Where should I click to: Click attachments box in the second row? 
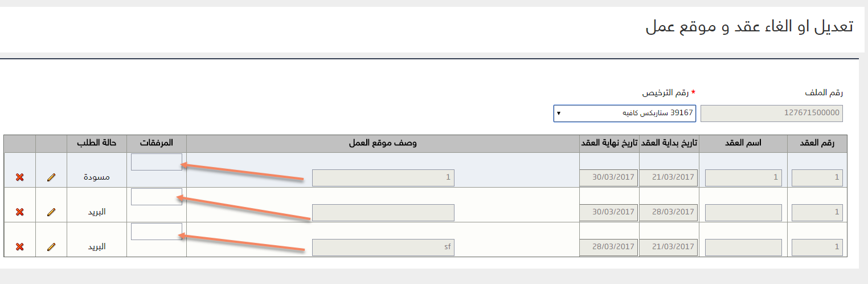pyautogui.click(x=157, y=197)
